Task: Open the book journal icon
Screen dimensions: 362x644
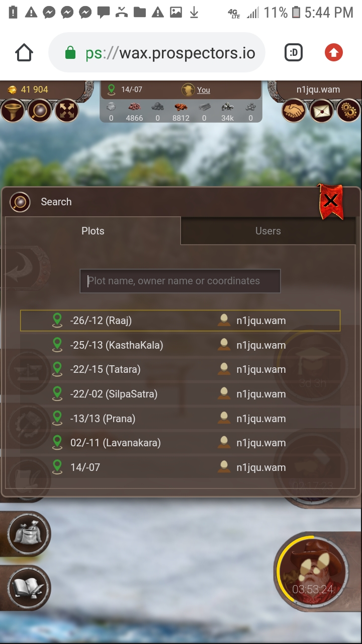Action: coord(29,588)
